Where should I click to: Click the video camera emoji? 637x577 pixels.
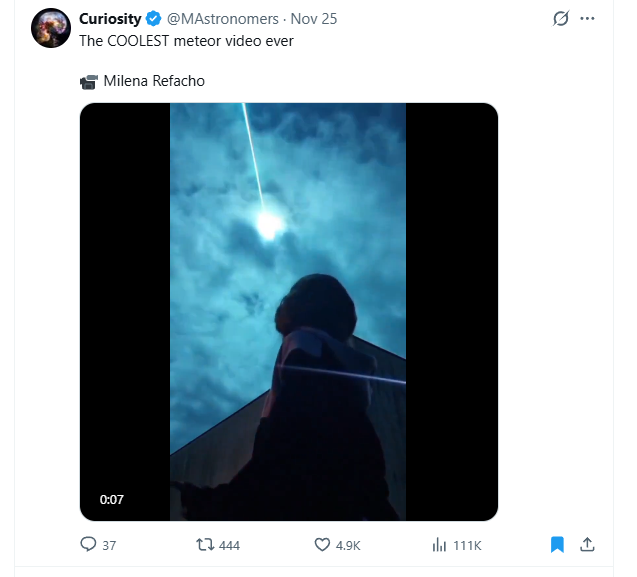click(x=89, y=81)
